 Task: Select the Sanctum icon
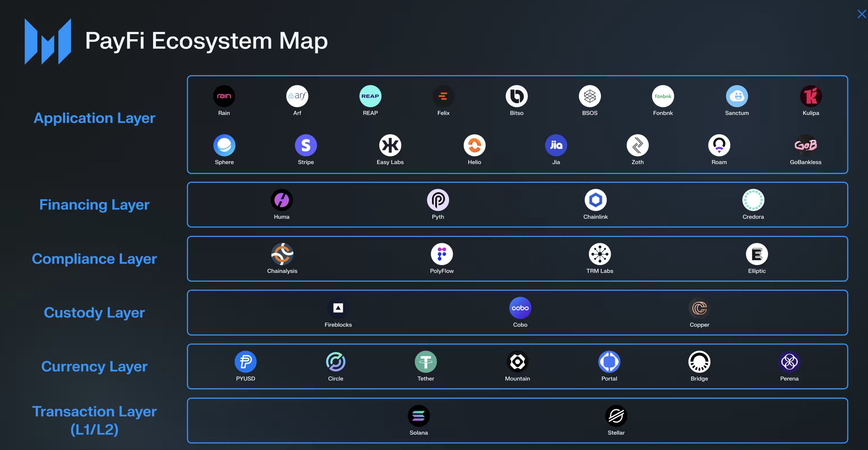737,96
